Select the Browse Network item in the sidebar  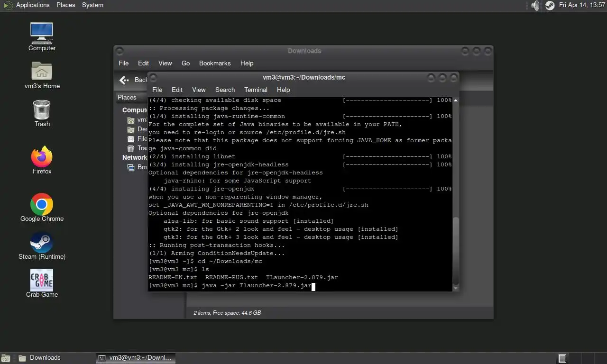(x=138, y=167)
